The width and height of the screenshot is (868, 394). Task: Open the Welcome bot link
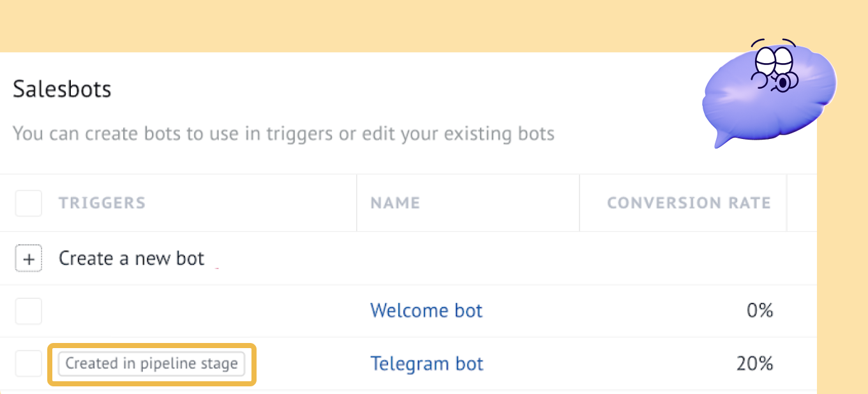point(426,310)
